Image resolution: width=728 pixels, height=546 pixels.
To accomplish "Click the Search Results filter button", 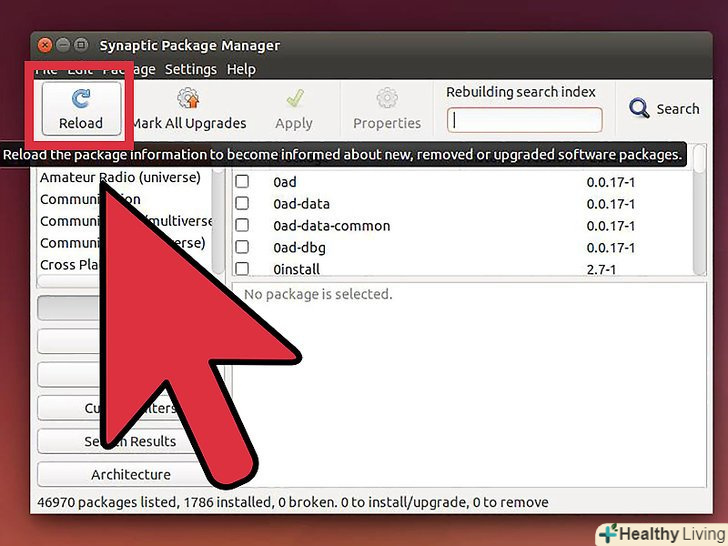I will click(130, 441).
